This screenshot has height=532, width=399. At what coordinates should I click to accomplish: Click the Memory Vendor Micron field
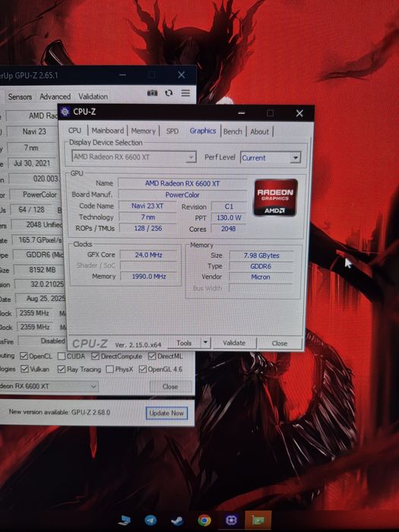tap(261, 277)
